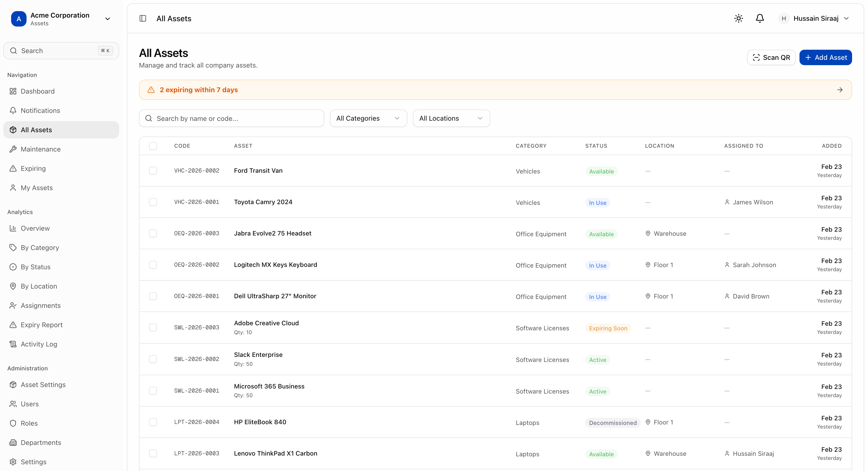This screenshot has height=471, width=868.
Task: Tick the checkbox for Adobe Creative Cloud
Action: click(x=153, y=327)
